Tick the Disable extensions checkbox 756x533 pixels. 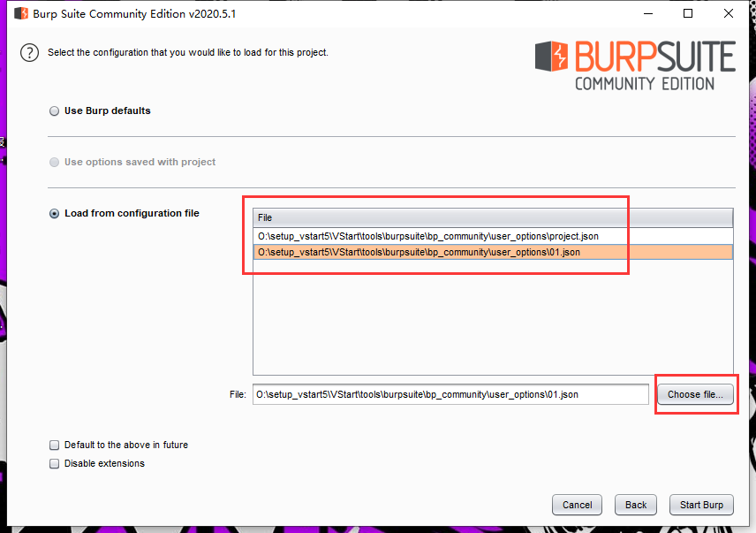[x=55, y=463]
